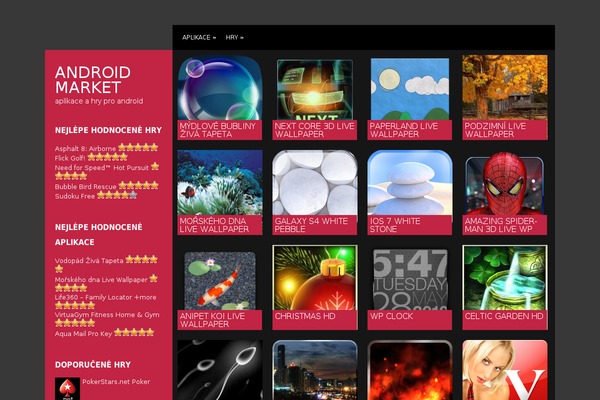Image resolution: width=600 pixels, height=400 pixels.
Task: Open the Amazing Spider-Man mask icon
Action: (505, 183)
